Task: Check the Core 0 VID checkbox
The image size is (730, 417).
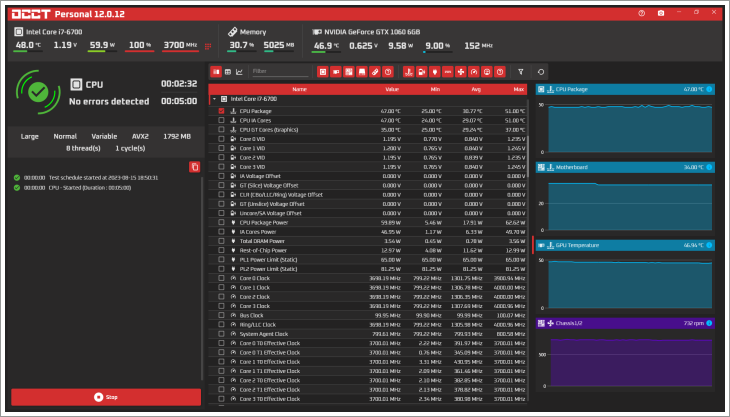Action: 221,139
